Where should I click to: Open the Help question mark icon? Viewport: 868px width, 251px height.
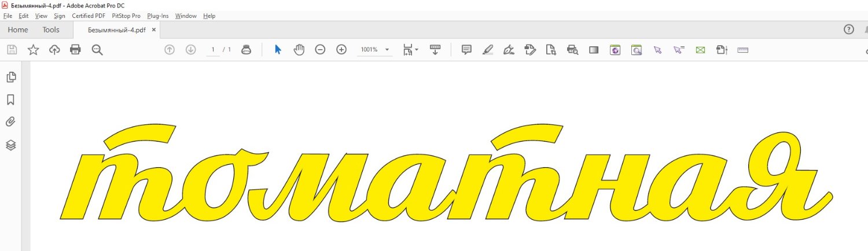pyautogui.click(x=849, y=29)
